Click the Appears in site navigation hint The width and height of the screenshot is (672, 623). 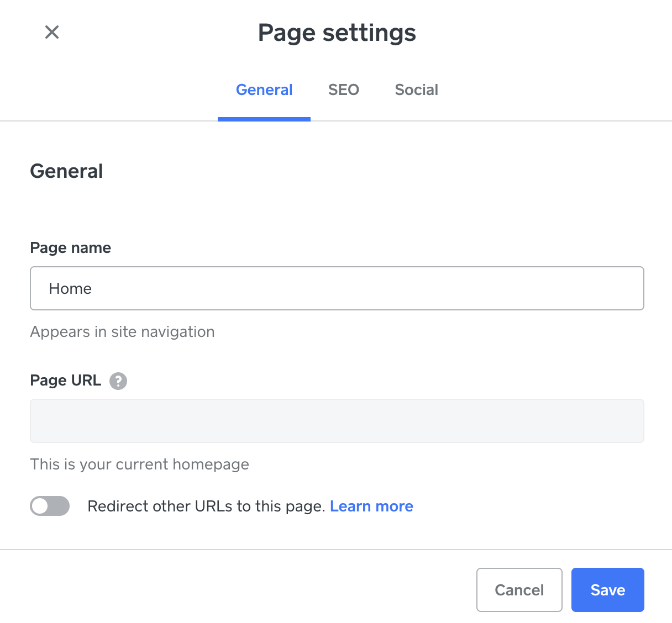coord(122,332)
